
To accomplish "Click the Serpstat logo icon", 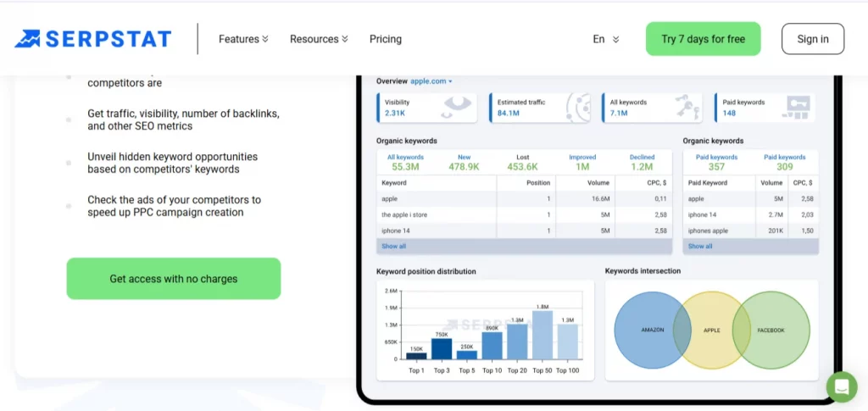I will (x=27, y=39).
